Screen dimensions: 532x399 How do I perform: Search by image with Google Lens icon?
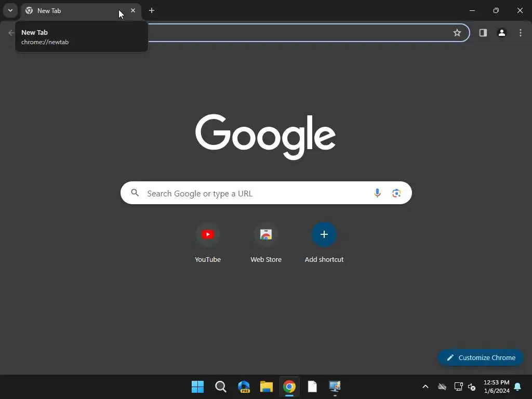click(x=396, y=193)
